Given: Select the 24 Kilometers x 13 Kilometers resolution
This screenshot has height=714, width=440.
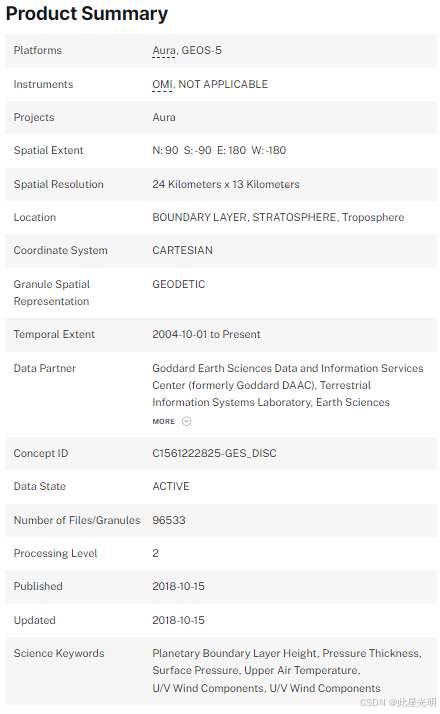Looking at the screenshot, I should tap(226, 184).
